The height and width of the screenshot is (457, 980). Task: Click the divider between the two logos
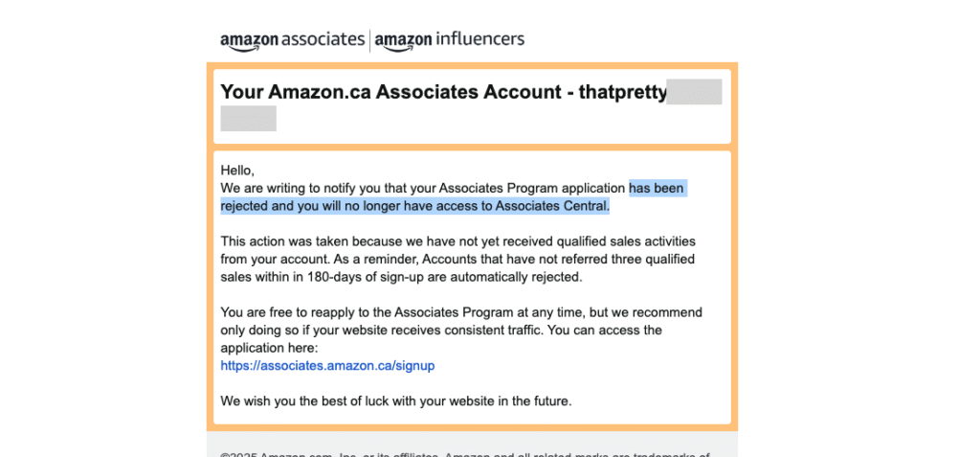pyautogui.click(x=369, y=40)
